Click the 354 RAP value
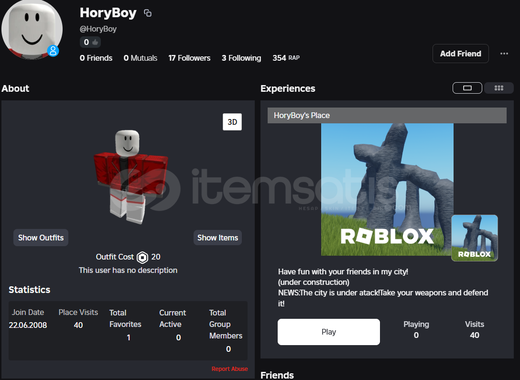520x380 pixels. pyautogui.click(x=286, y=58)
